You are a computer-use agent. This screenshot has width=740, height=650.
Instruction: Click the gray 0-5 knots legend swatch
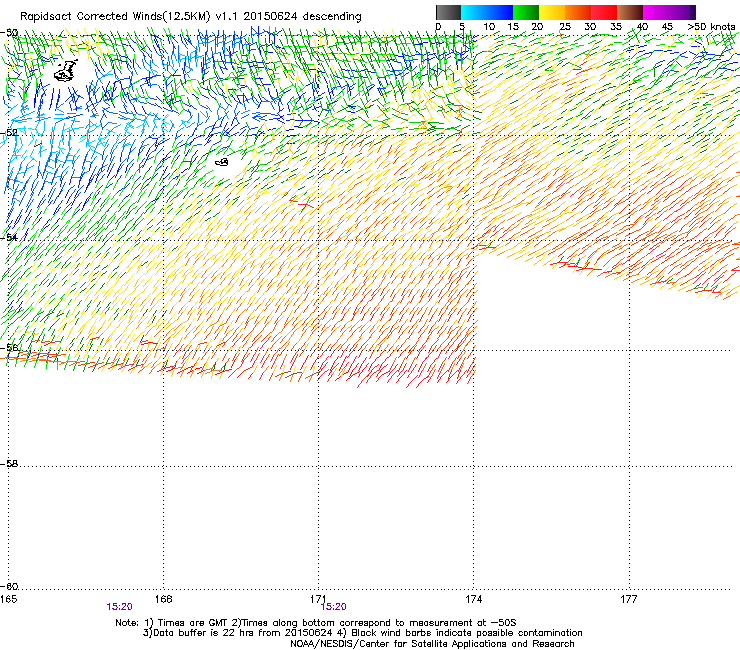tap(448, 12)
